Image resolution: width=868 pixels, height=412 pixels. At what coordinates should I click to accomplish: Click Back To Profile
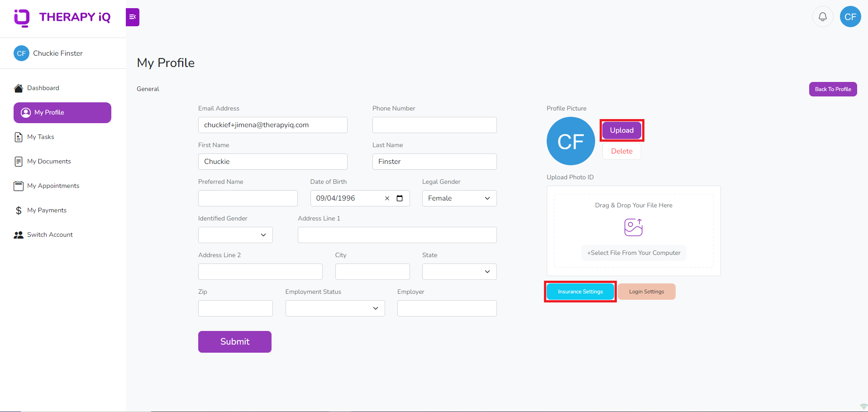pos(832,89)
